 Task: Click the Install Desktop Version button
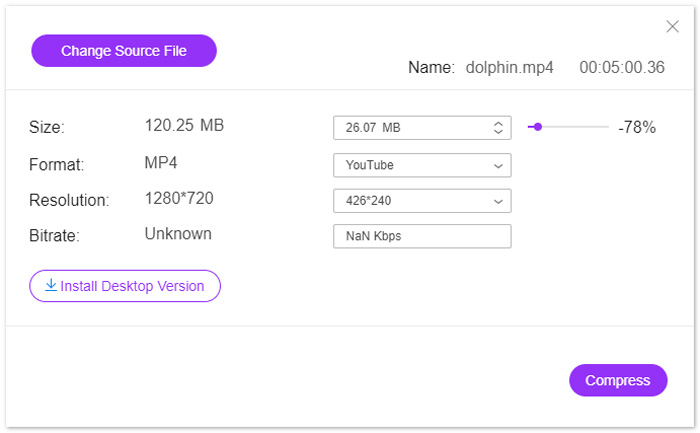click(125, 286)
